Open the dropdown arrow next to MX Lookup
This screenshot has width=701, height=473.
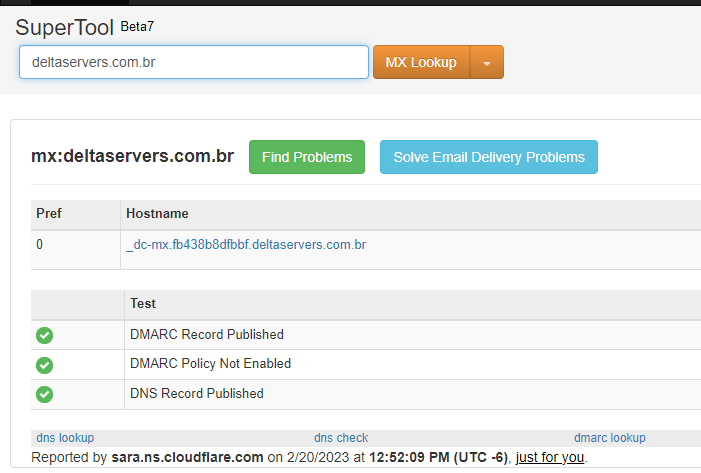487,62
